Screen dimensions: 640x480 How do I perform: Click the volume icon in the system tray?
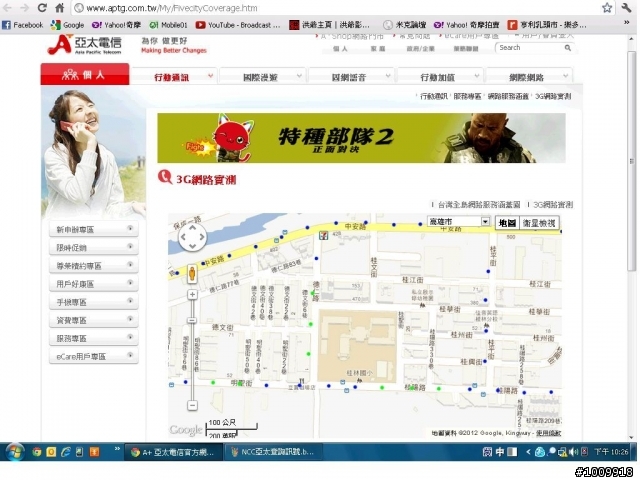point(573,452)
